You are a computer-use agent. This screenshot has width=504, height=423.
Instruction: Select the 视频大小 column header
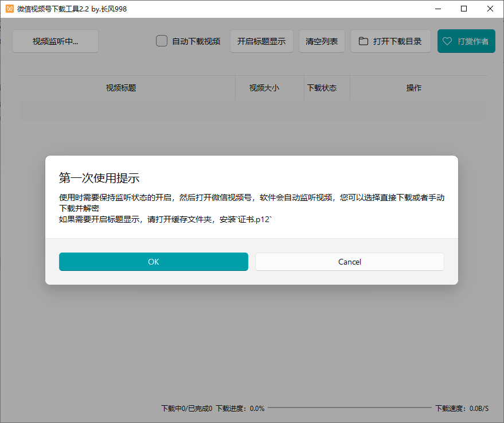coord(264,88)
